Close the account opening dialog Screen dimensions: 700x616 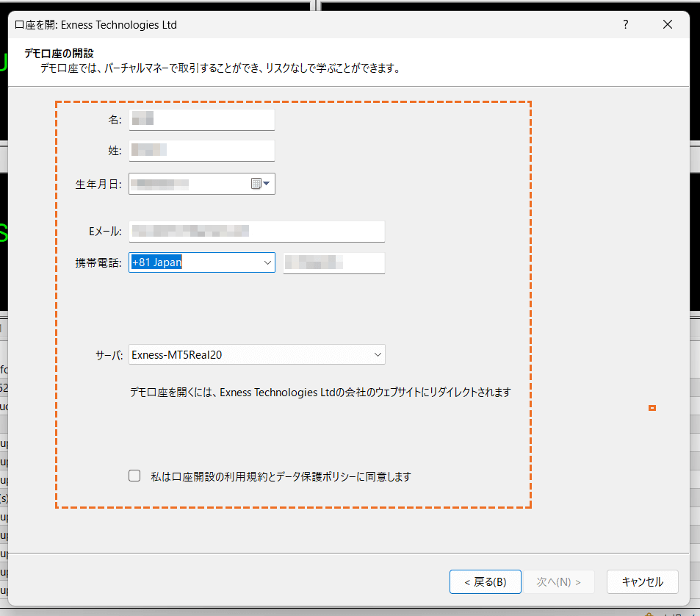tap(668, 24)
